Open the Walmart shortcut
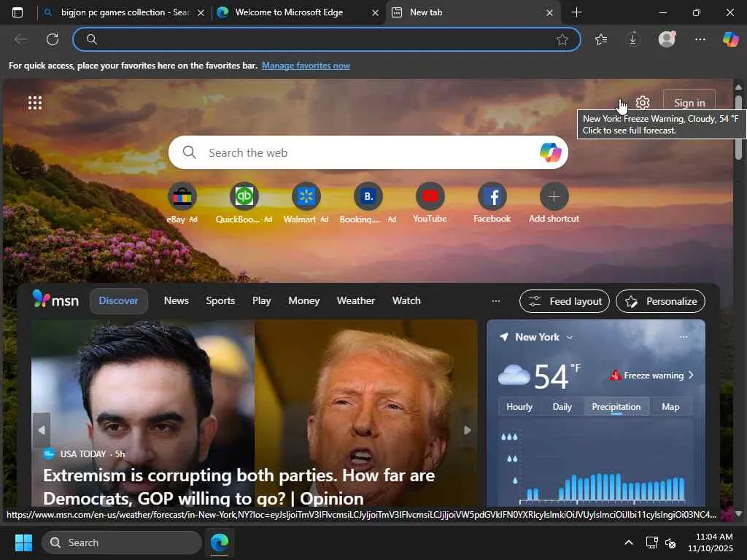Screen dimensions: 747x560 coord(306,203)
